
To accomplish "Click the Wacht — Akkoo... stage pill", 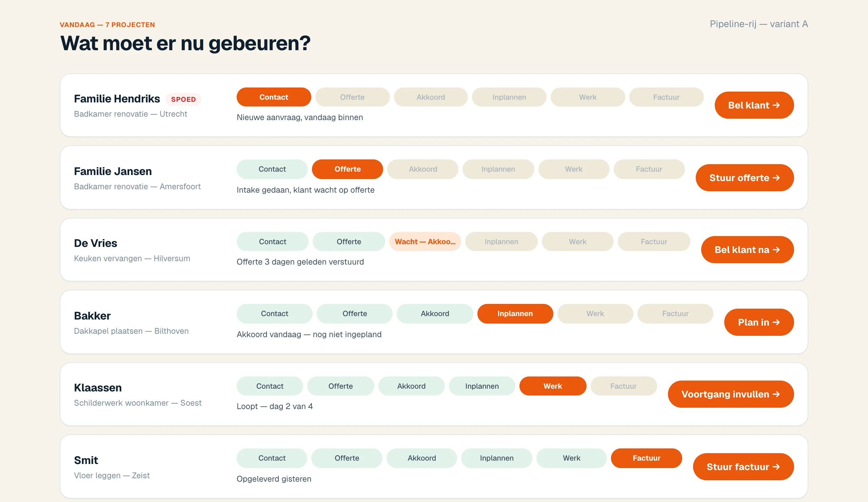I will click(x=425, y=242).
